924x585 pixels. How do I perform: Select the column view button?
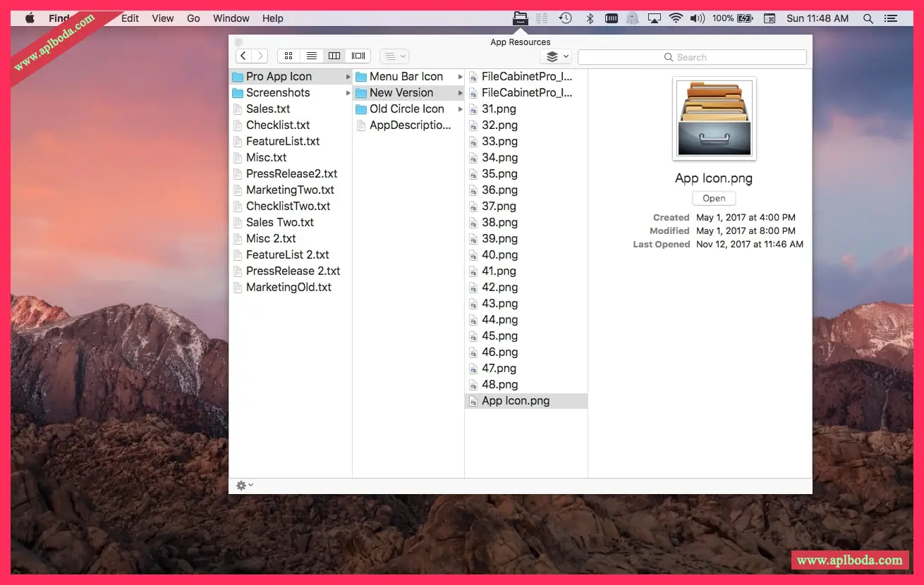(x=334, y=56)
